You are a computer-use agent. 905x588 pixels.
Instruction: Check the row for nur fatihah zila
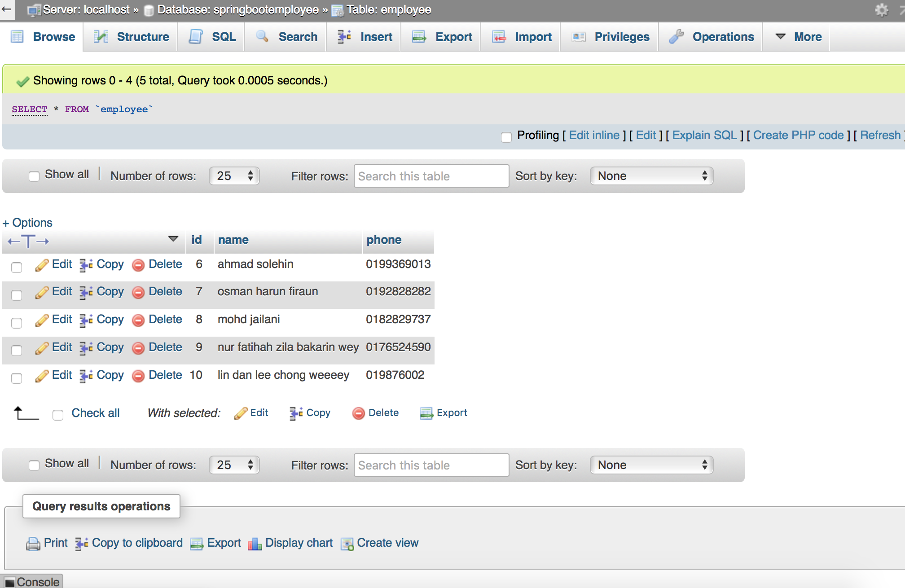[x=17, y=350]
